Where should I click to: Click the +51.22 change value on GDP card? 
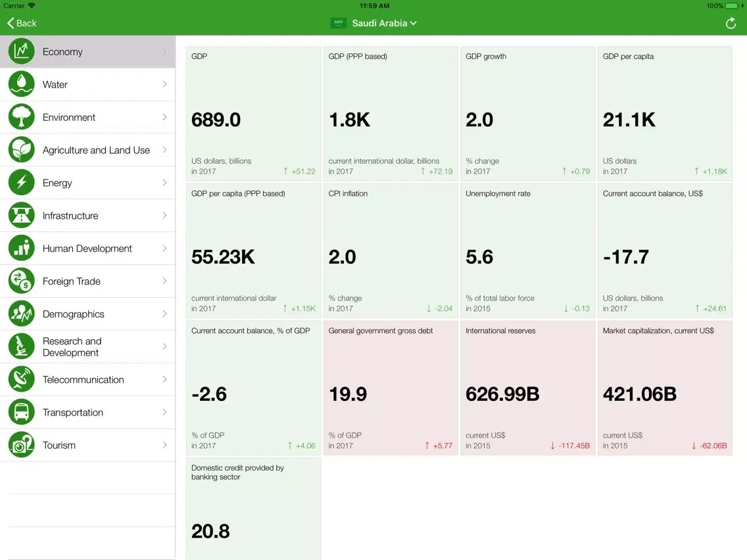point(304,172)
